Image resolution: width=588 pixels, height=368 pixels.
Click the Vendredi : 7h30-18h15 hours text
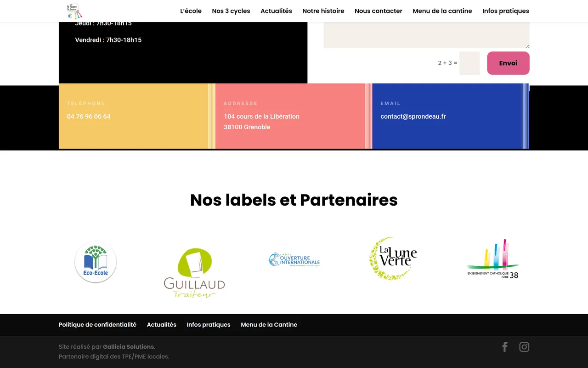pos(108,40)
